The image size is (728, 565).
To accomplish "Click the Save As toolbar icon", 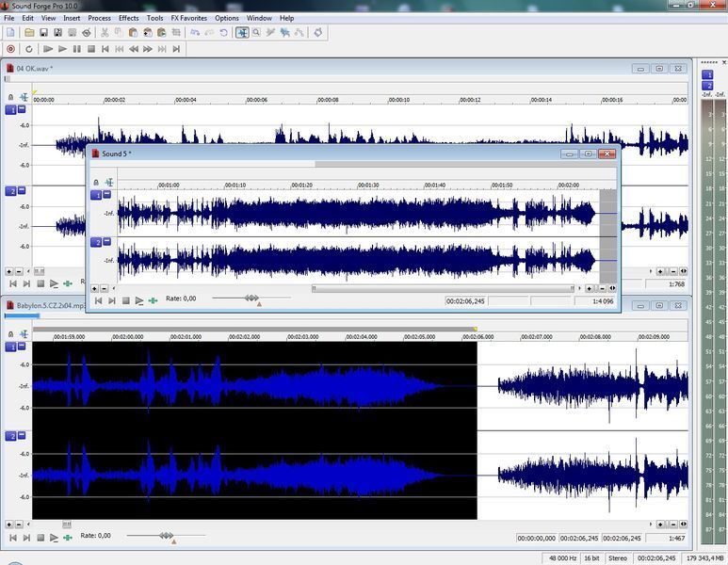I will point(58,33).
